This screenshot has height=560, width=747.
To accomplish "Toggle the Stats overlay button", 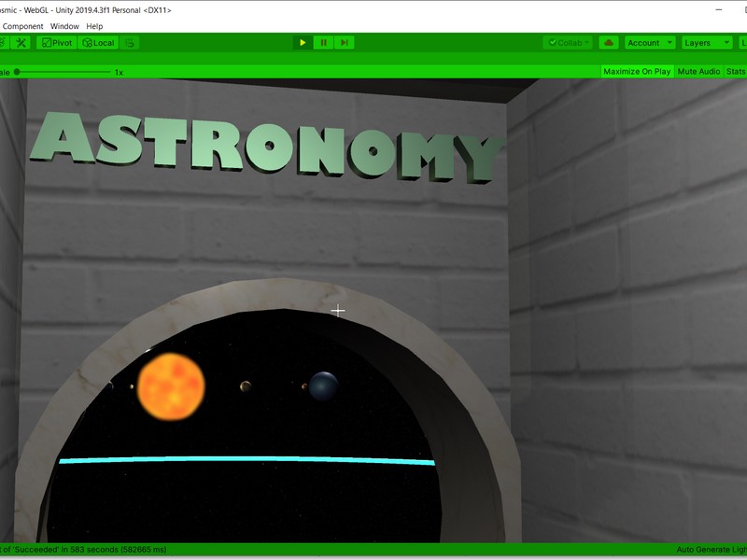I will coord(735,72).
